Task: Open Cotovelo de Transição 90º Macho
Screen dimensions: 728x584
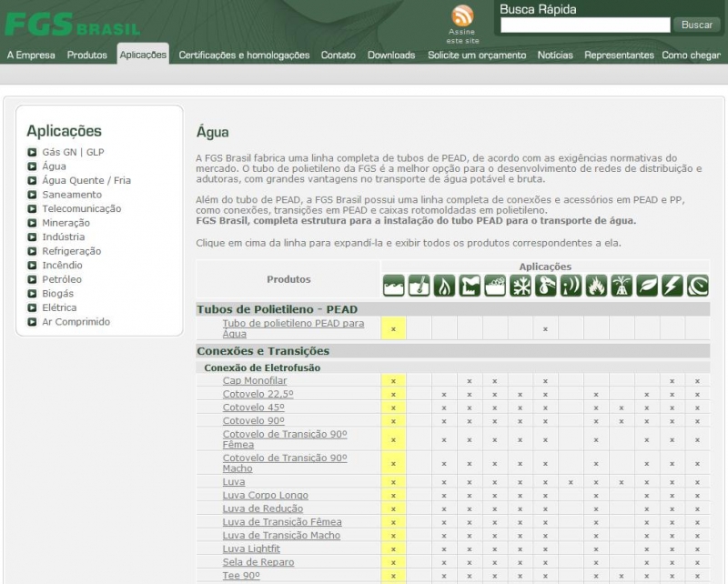Action: (x=285, y=463)
